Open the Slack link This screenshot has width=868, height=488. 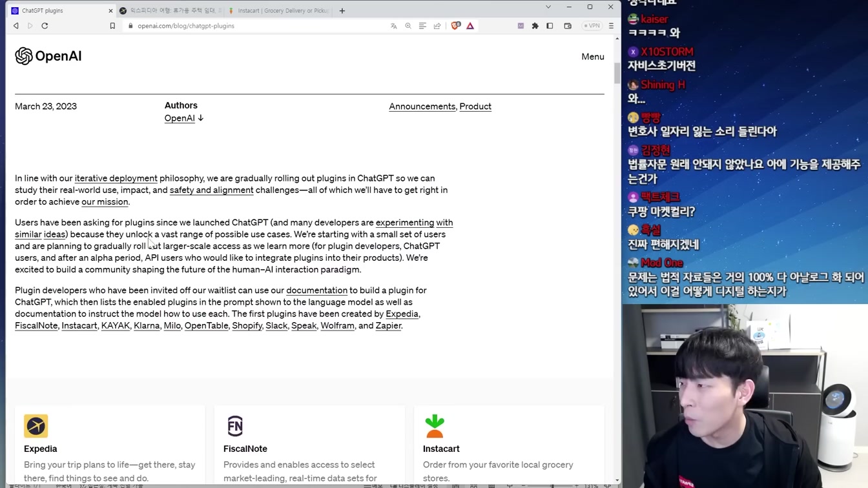pos(276,325)
